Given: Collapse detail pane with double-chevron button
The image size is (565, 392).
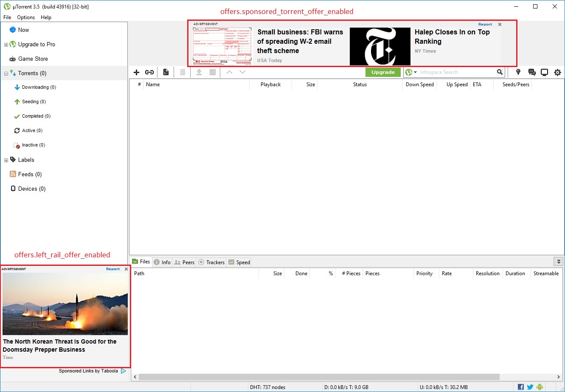Looking at the screenshot, I should click(559, 262).
